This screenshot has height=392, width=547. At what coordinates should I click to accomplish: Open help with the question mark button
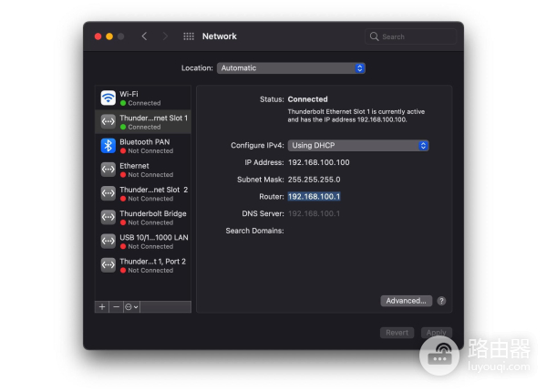(441, 301)
